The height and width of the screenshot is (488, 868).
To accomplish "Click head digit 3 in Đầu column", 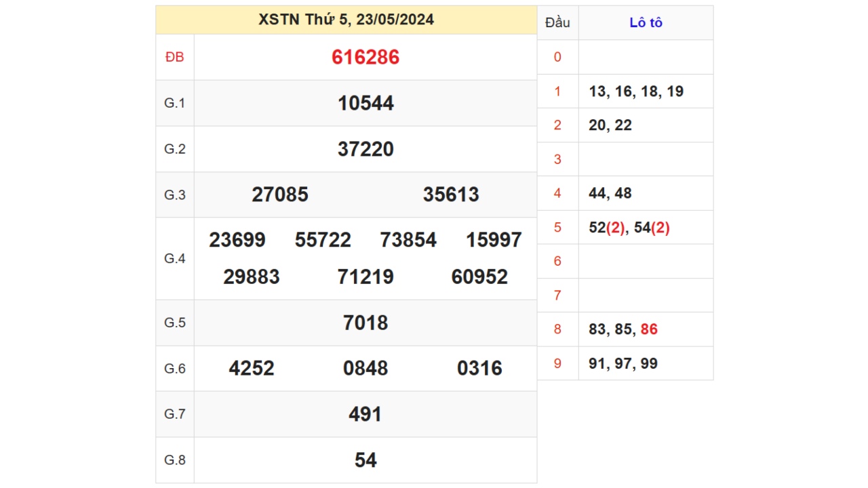I will [x=557, y=159].
